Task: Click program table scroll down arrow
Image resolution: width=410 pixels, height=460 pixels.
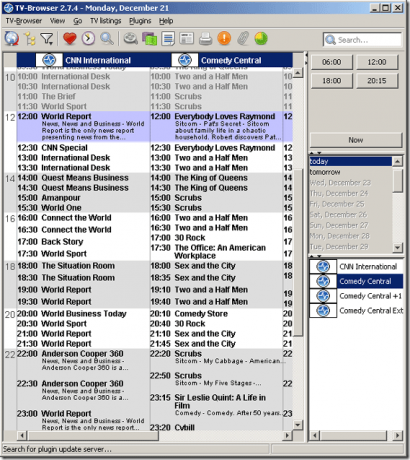Action: (x=298, y=424)
